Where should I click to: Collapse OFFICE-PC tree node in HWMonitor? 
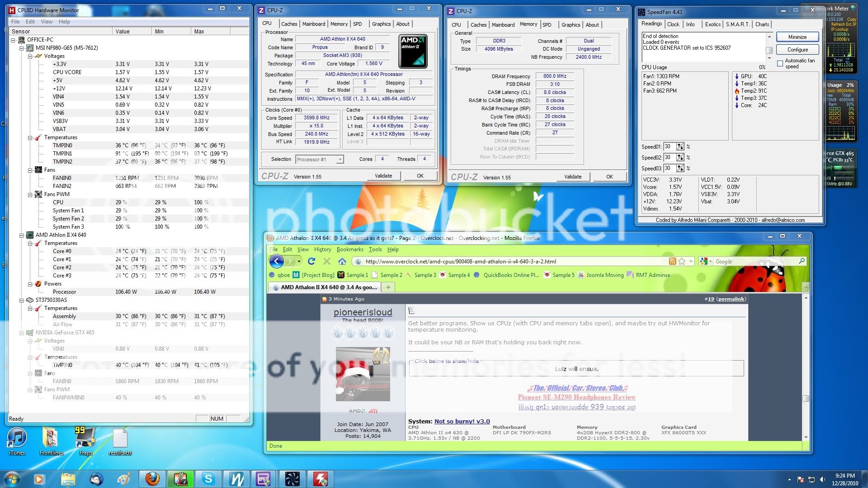(13, 40)
